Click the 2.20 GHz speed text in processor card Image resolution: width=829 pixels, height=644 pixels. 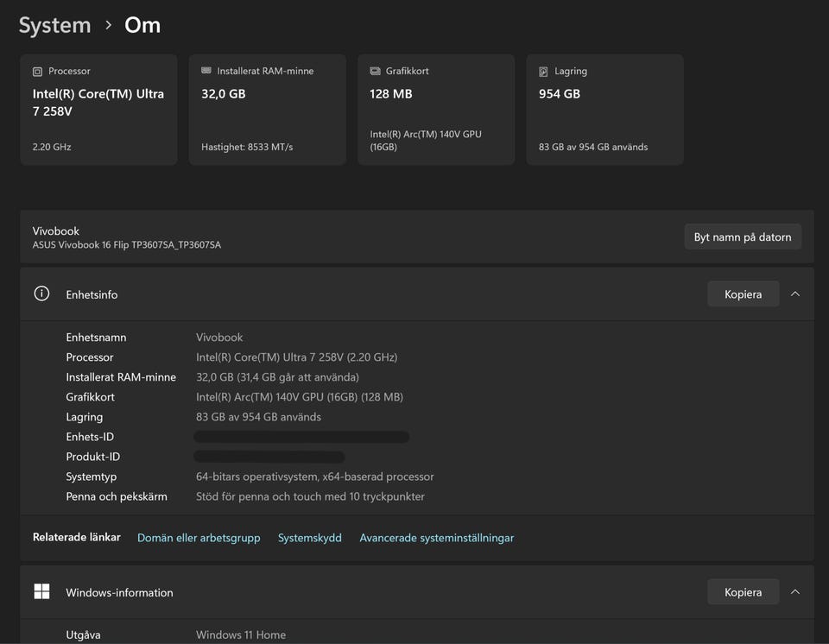[52, 147]
